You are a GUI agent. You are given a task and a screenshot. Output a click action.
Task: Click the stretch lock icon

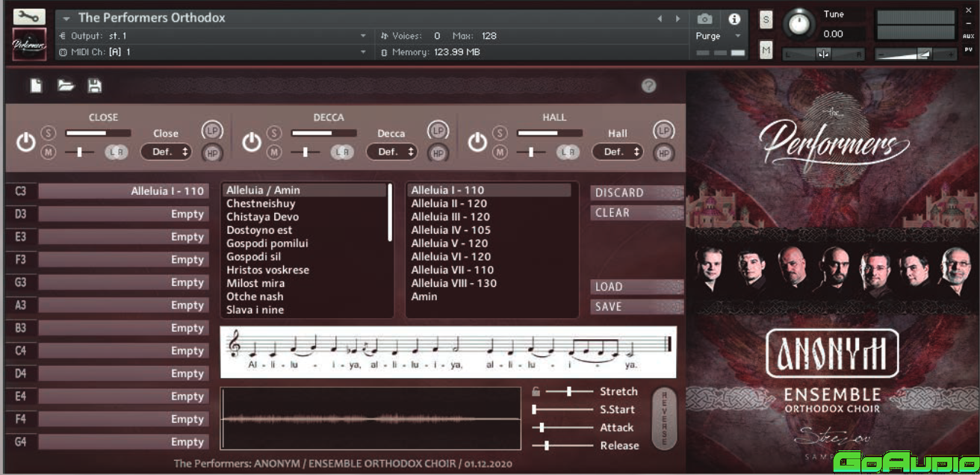pyautogui.click(x=536, y=391)
